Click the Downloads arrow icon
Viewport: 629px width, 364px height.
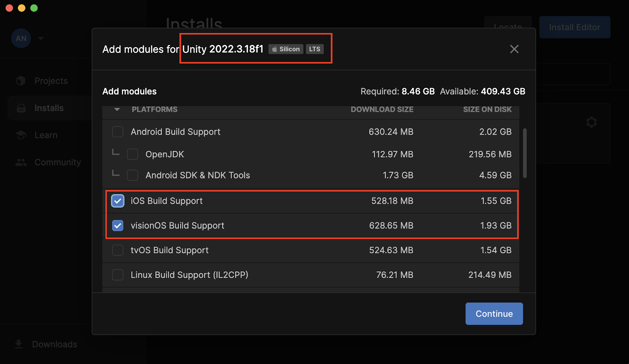pyautogui.click(x=18, y=344)
